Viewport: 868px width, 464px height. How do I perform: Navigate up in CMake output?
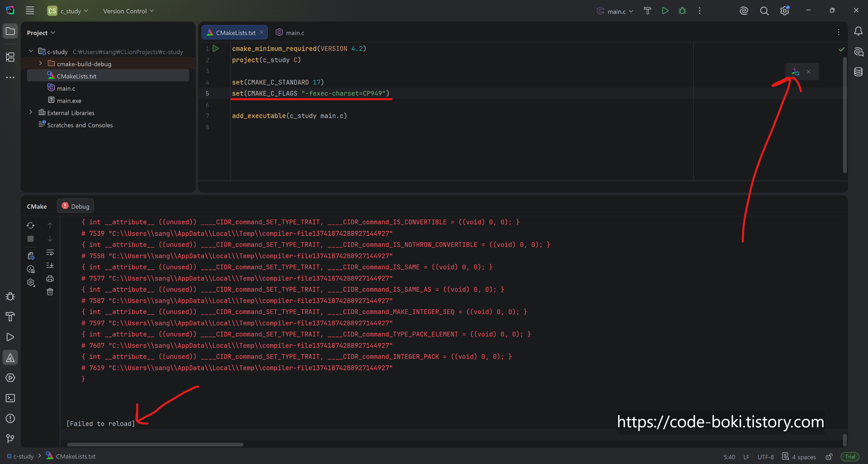[50, 225]
